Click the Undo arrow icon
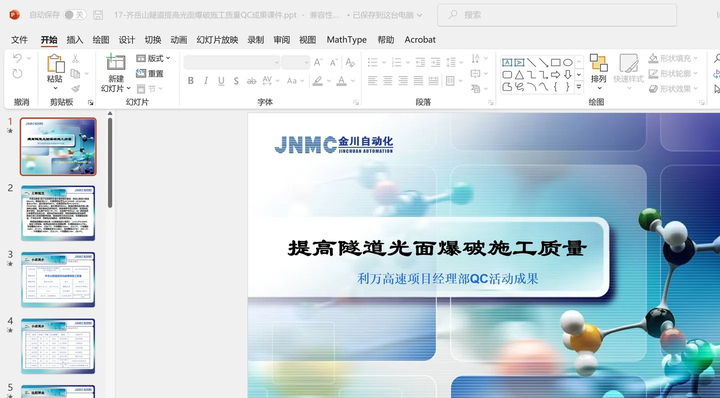The image size is (720, 398). pyautogui.click(x=17, y=58)
